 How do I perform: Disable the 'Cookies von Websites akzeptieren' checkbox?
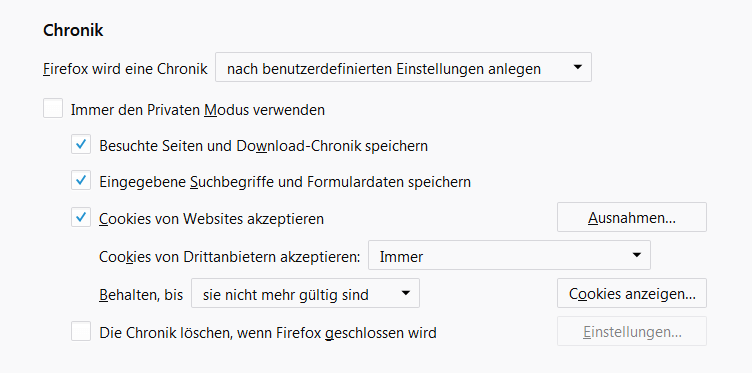point(81,217)
